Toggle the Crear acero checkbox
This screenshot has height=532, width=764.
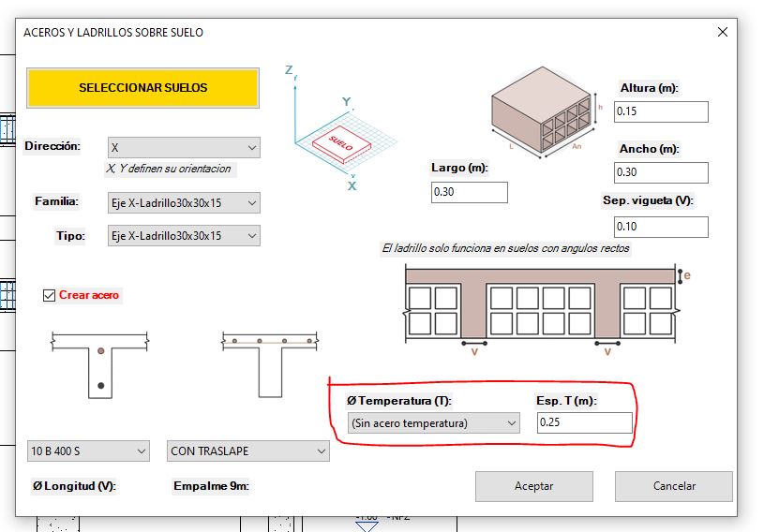pos(49,295)
